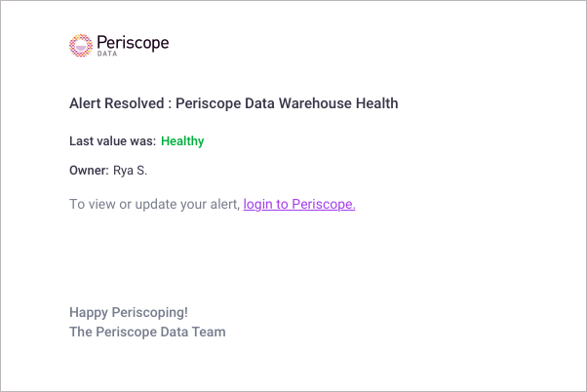Click the Periscope wordmark text in header
This screenshot has height=392, width=587.
pos(134,42)
